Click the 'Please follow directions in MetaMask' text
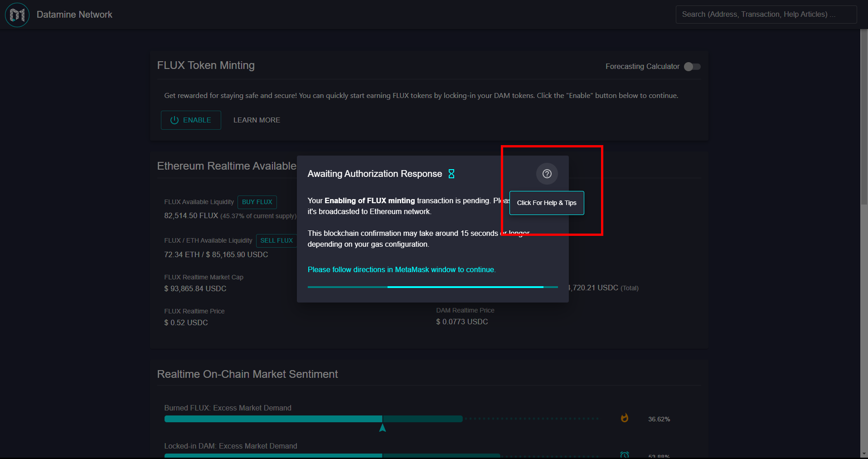This screenshot has height=459, width=868. [402, 269]
